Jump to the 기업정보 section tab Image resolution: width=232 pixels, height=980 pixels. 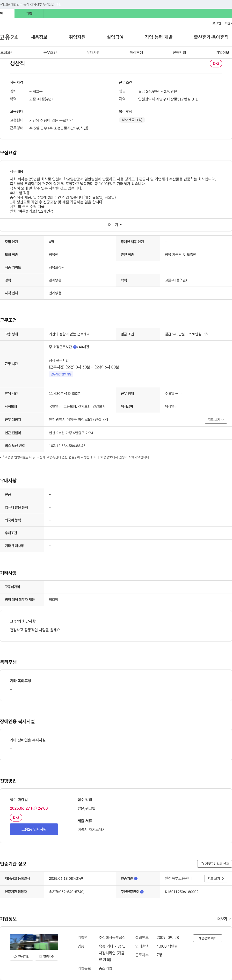coord(223,52)
